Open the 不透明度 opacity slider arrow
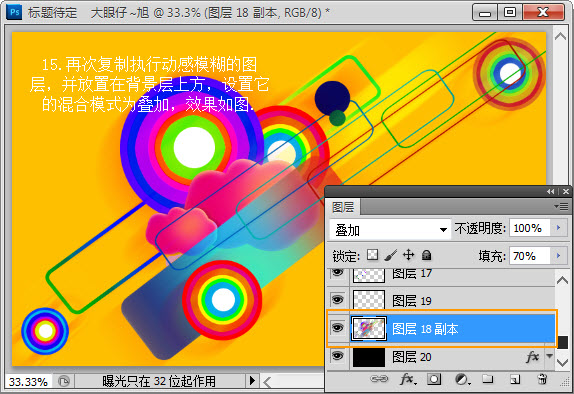 point(558,228)
